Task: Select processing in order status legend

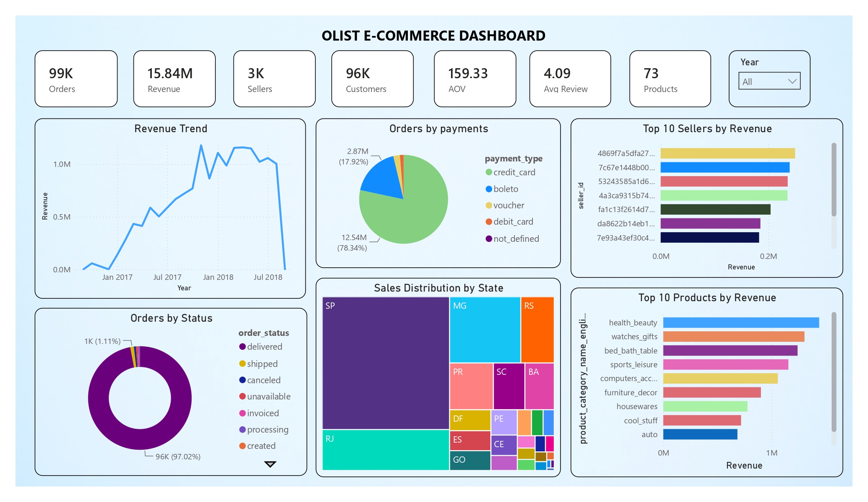Action: pyautogui.click(x=264, y=429)
